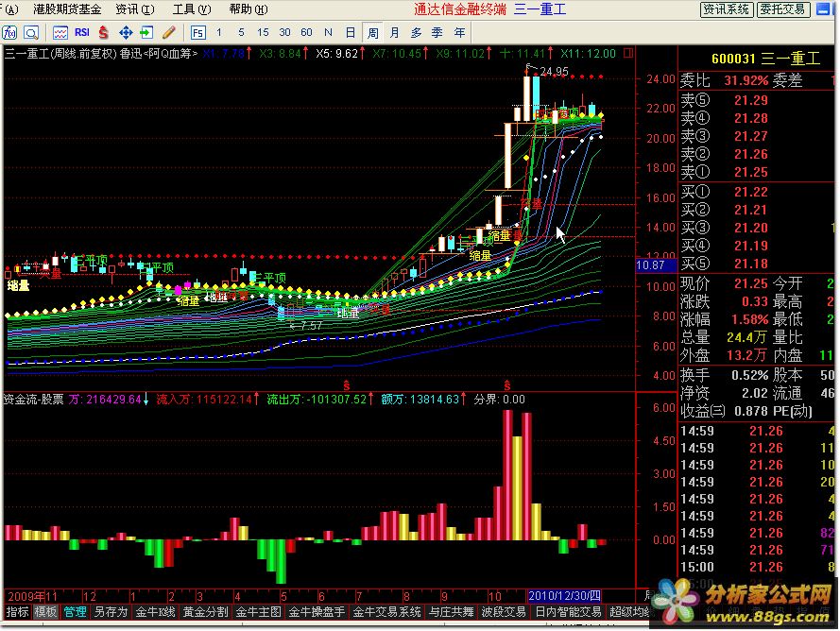The width and height of the screenshot is (840, 631).
Task: Click the 委比 31.92% value
Action: point(746,81)
